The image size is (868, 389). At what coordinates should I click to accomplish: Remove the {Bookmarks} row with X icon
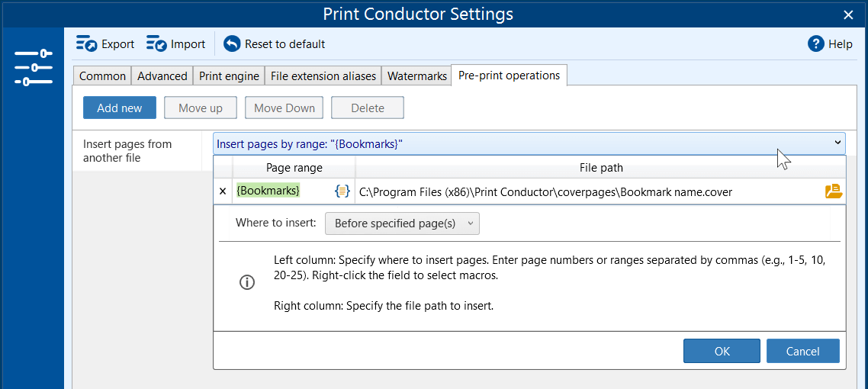[223, 191]
